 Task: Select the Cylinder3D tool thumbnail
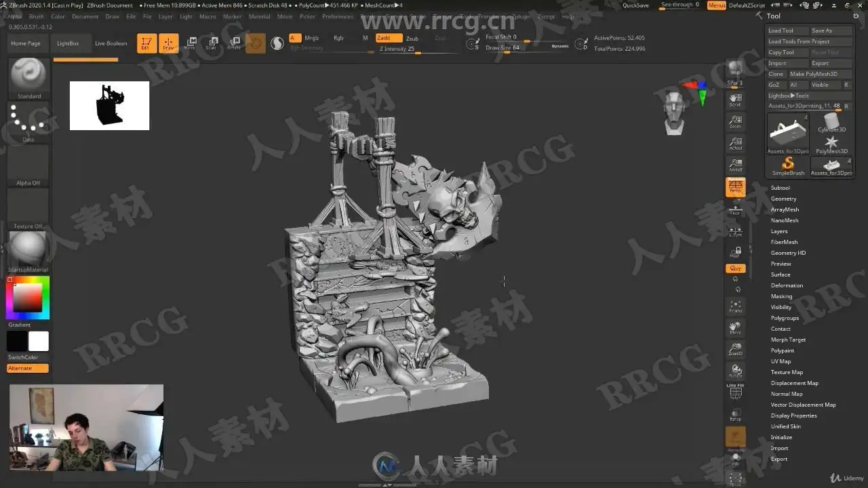point(831,122)
